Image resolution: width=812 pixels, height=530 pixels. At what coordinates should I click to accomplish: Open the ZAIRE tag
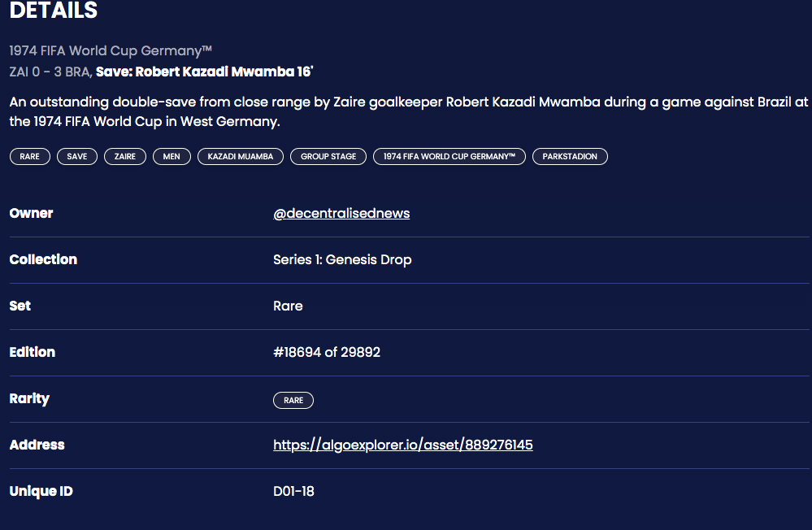point(125,156)
